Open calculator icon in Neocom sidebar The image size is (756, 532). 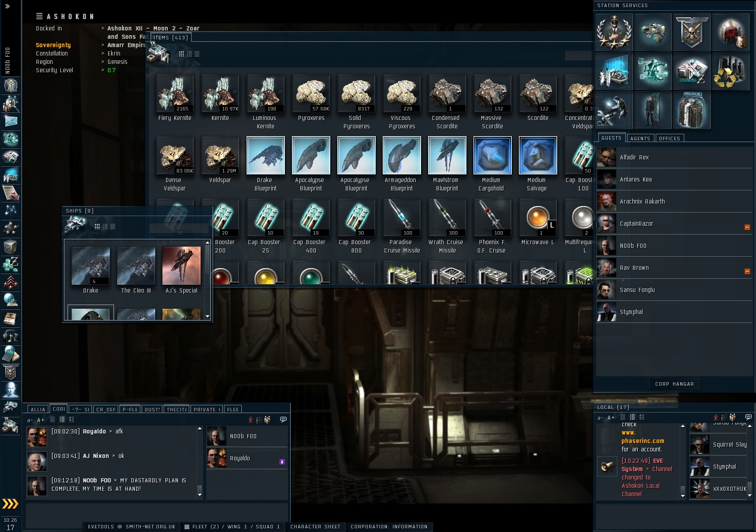[x=10, y=353]
